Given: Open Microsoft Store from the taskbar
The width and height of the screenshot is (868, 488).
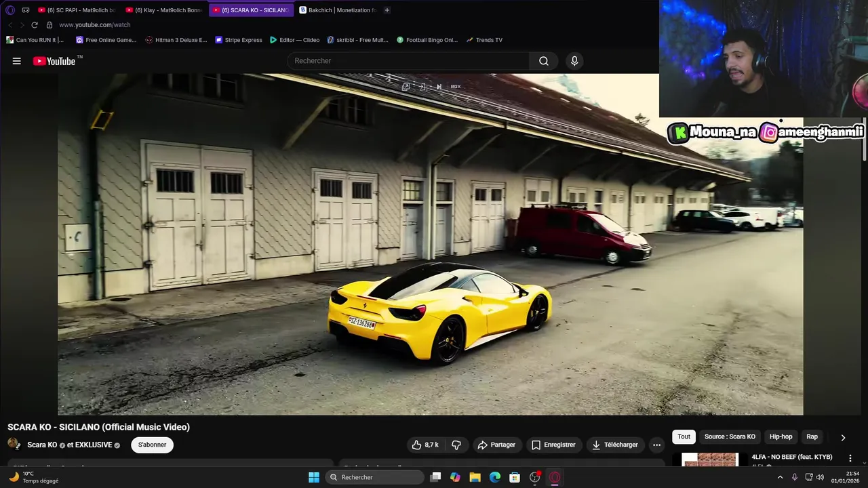Looking at the screenshot, I should click(515, 477).
